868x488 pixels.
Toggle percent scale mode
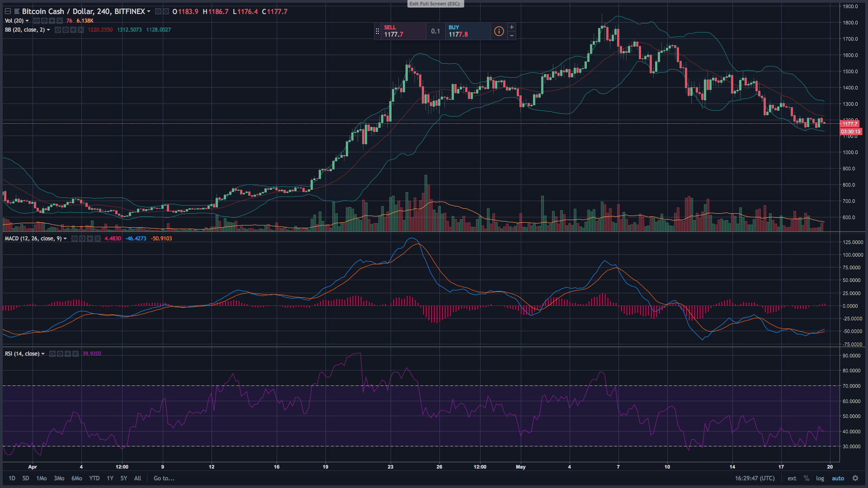tap(807, 478)
